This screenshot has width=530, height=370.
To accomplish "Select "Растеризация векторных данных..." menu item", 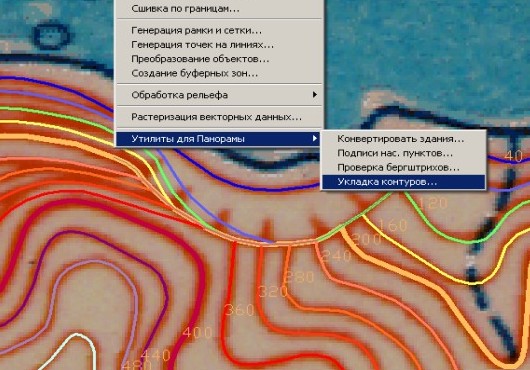I will [x=220, y=117].
